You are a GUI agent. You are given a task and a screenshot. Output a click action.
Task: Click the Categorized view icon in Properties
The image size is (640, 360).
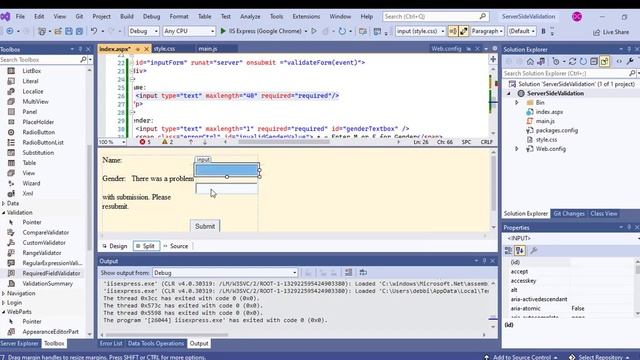coord(509,251)
